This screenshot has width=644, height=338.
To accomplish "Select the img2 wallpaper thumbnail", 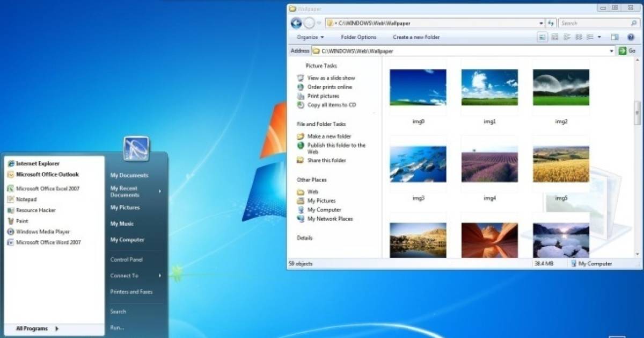I will (560, 87).
